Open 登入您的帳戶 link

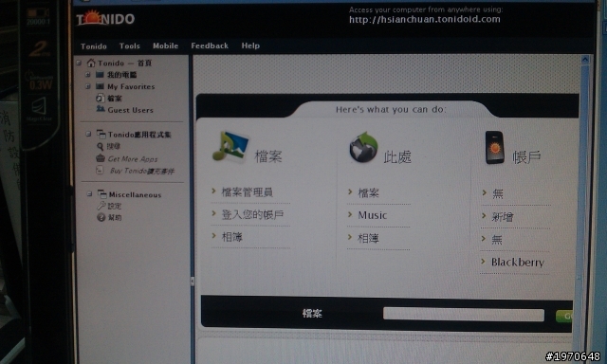[252, 214]
